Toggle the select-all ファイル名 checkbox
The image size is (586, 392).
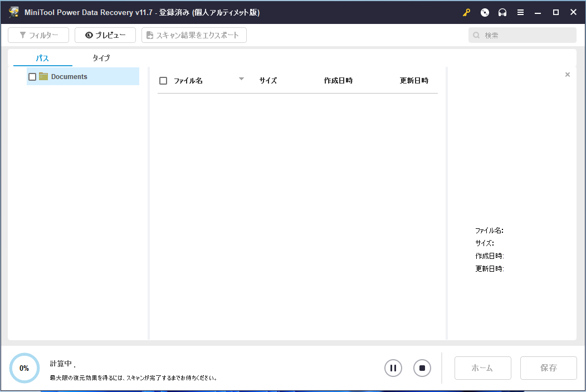click(x=163, y=81)
